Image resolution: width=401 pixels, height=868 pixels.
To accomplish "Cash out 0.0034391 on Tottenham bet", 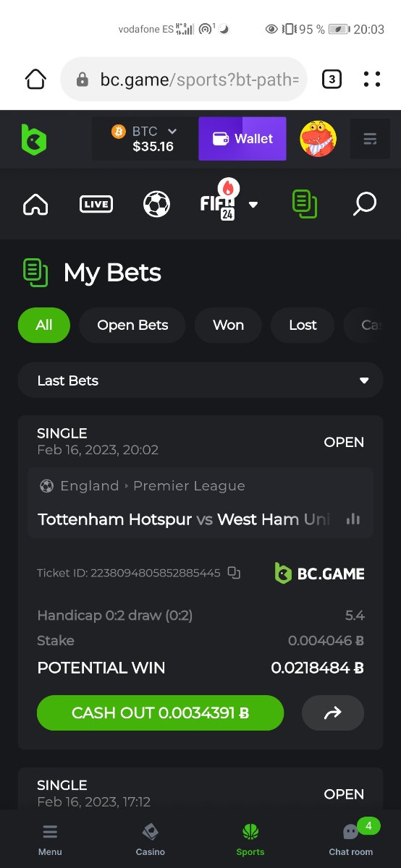I will pos(160,713).
